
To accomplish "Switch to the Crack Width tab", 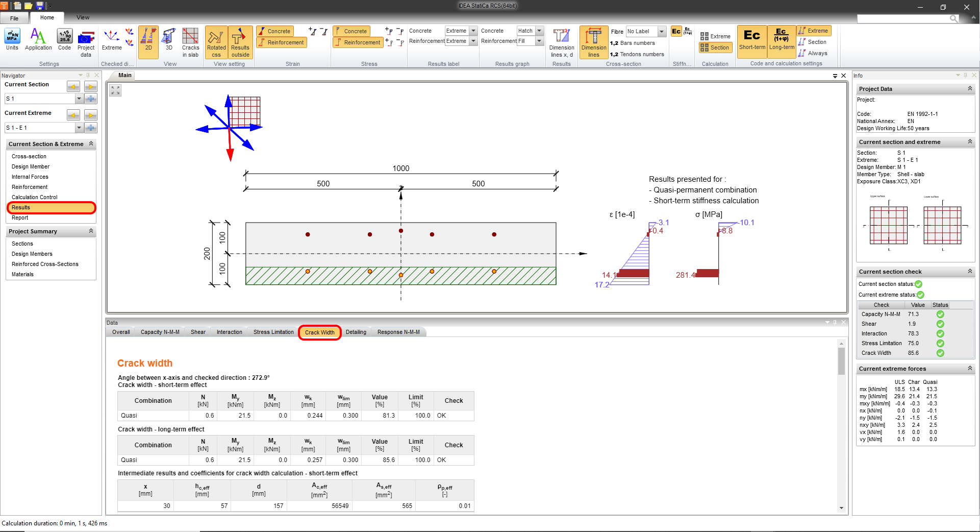I will [319, 332].
